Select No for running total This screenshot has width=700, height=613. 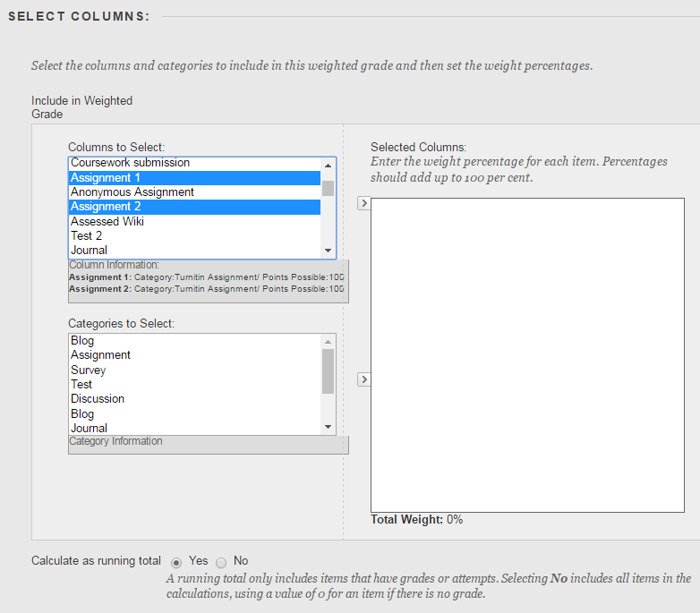(x=221, y=562)
